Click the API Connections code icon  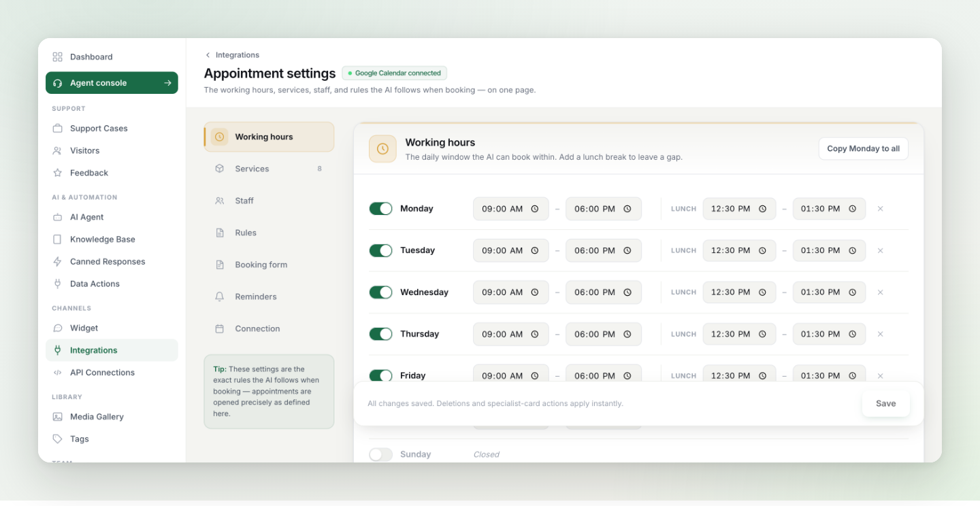pos(57,373)
